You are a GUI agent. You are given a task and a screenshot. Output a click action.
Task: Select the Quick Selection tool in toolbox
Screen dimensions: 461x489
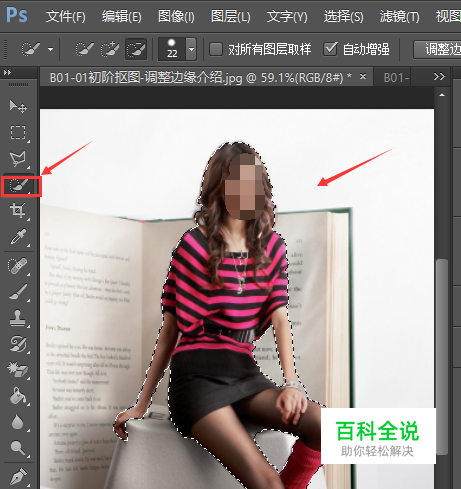(18, 185)
